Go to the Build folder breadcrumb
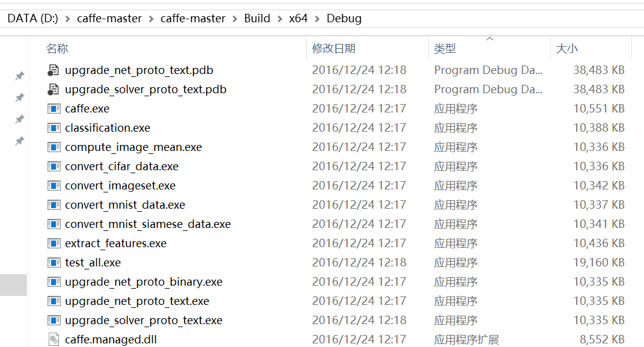The height and width of the screenshot is (347, 644). click(x=257, y=19)
